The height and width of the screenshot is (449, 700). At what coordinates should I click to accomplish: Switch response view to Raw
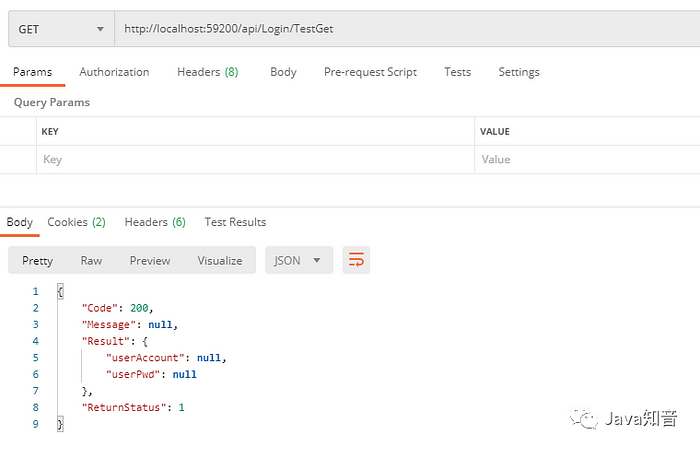coord(91,261)
